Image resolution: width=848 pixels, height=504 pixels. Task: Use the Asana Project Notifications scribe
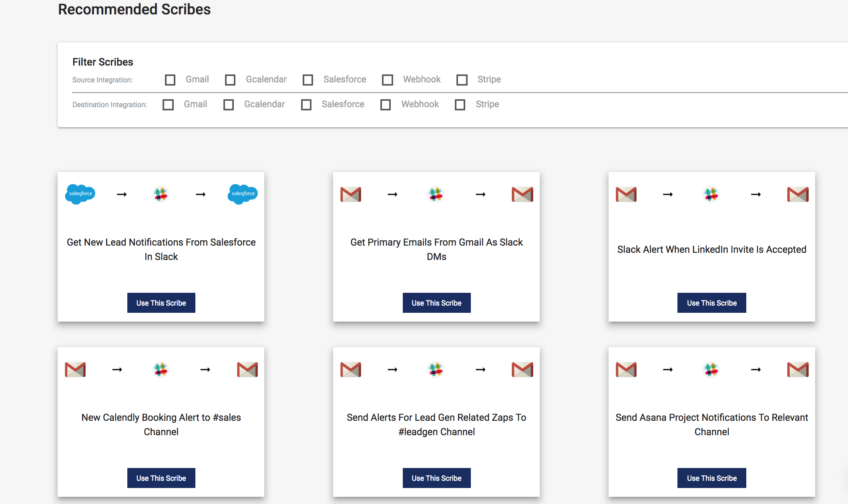click(712, 478)
